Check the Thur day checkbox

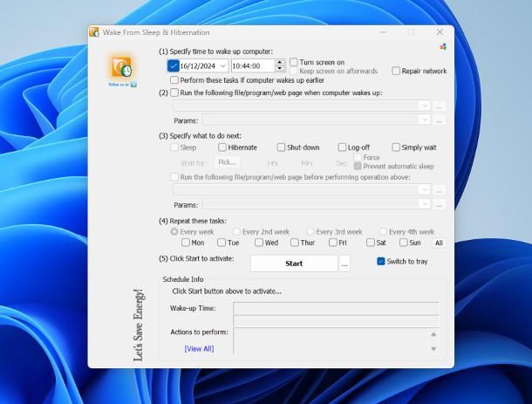[295, 243]
